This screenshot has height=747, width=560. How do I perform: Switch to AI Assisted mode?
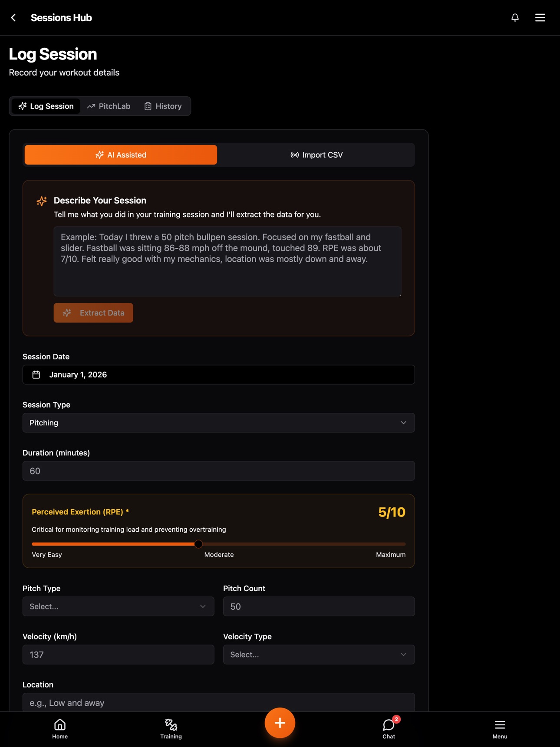coord(121,155)
